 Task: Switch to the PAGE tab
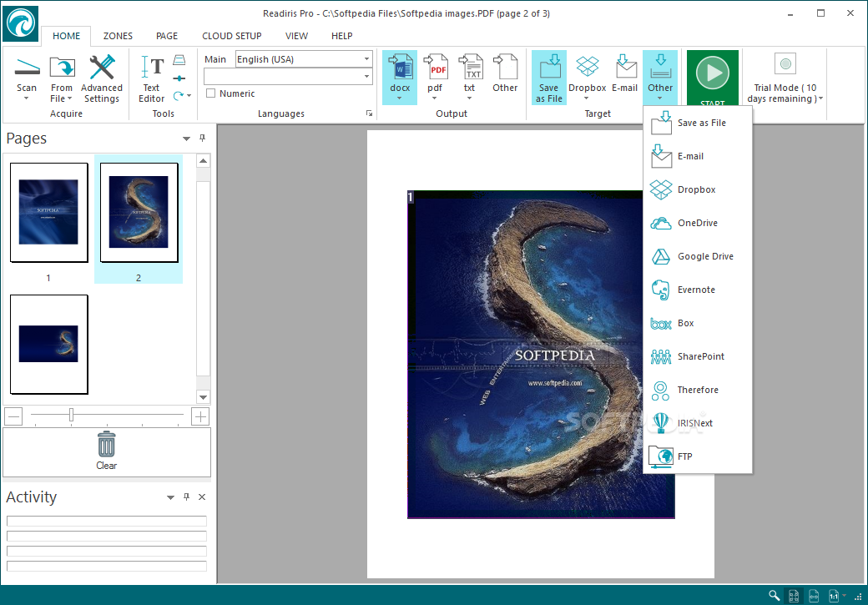tap(167, 36)
